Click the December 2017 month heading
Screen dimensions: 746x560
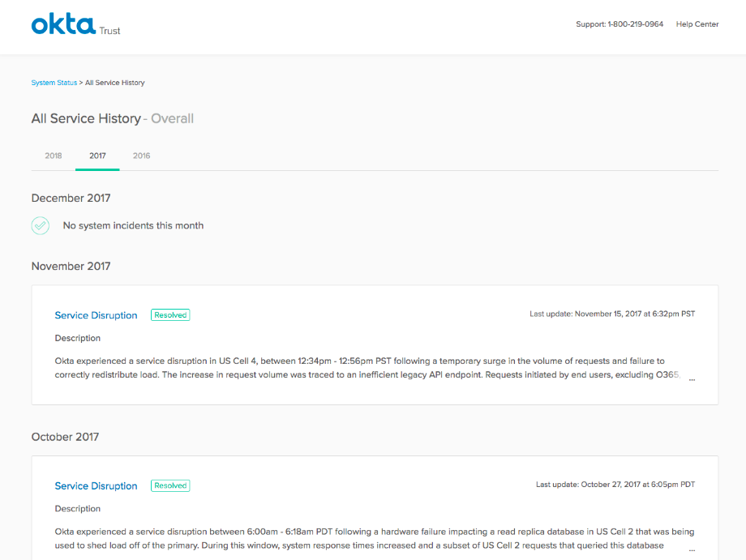click(71, 199)
